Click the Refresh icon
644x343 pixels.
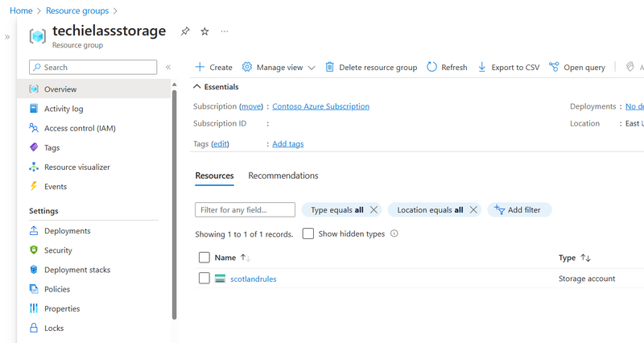431,67
